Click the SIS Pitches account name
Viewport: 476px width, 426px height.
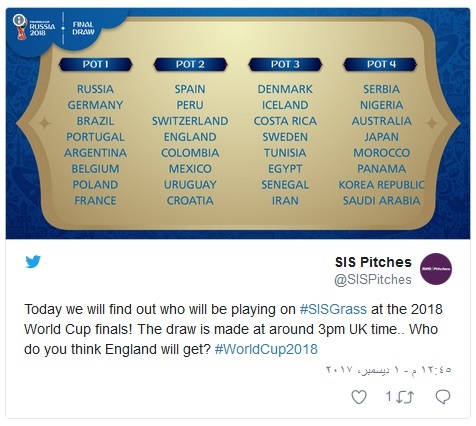click(x=373, y=262)
